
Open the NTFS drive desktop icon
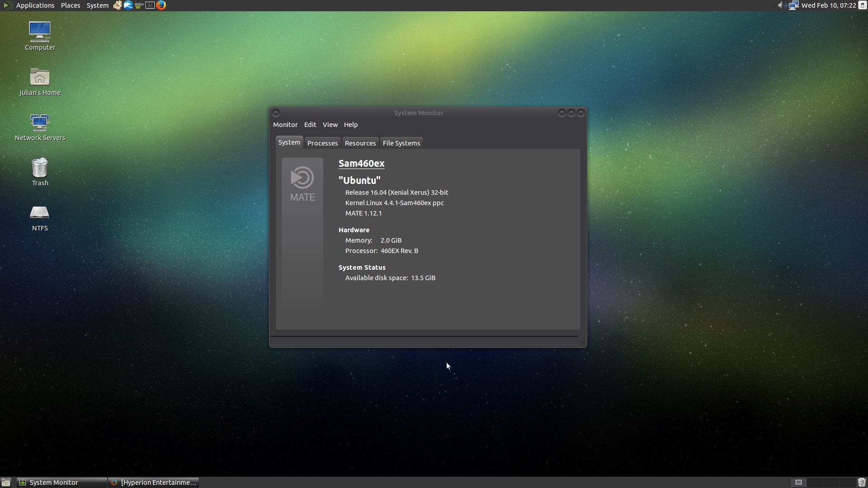click(40, 216)
